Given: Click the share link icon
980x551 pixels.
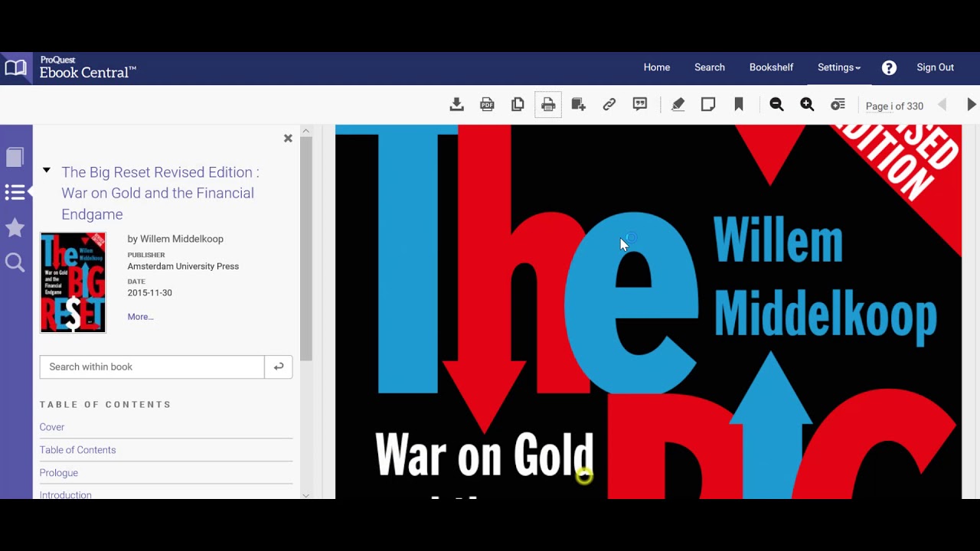Looking at the screenshot, I should point(609,105).
